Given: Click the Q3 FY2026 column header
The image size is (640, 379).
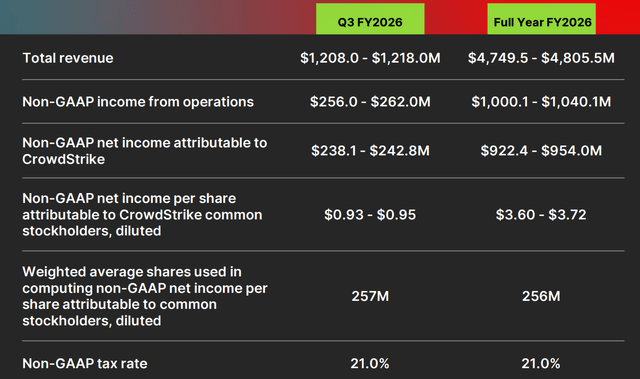Looking at the screenshot, I should click(x=370, y=19).
